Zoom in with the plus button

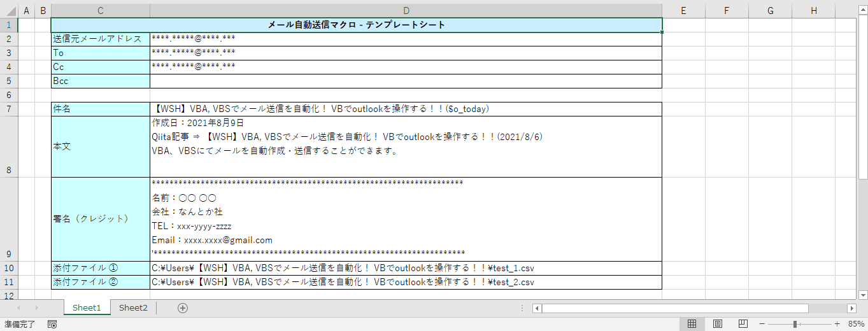[837, 324]
